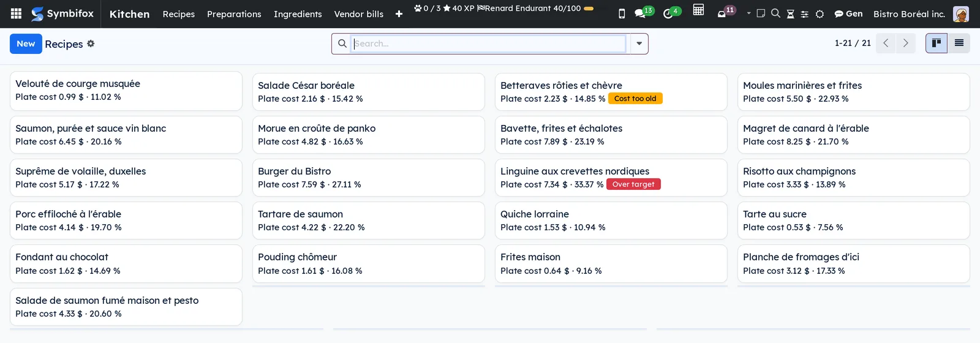The height and width of the screenshot is (343, 980).
Task: Open the inbox tray icon with badge 11
Action: [725, 12]
